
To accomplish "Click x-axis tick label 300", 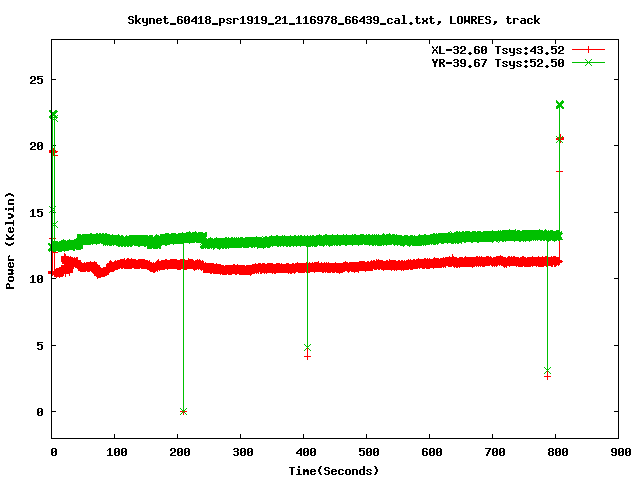I will 243,452.
